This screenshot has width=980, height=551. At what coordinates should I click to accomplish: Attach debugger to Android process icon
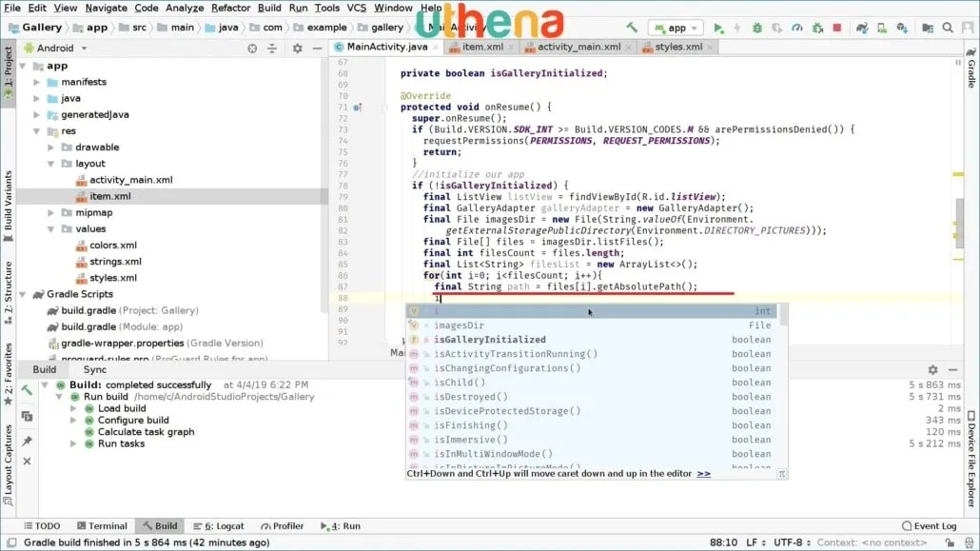point(817,28)
